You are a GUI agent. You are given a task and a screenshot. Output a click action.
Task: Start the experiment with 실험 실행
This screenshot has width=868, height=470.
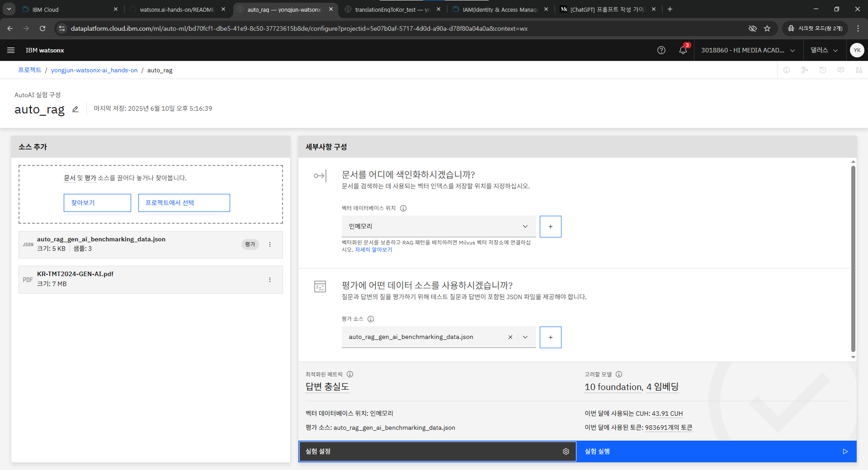[717, 451]
